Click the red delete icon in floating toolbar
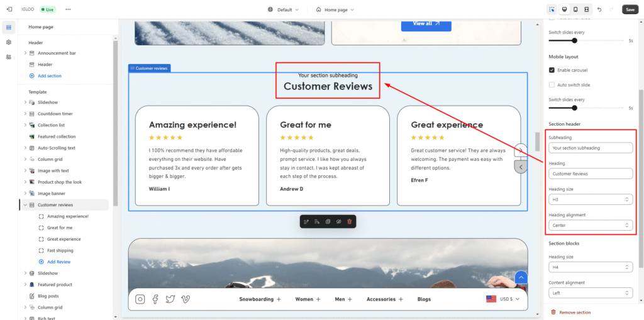 click(350, 221)
